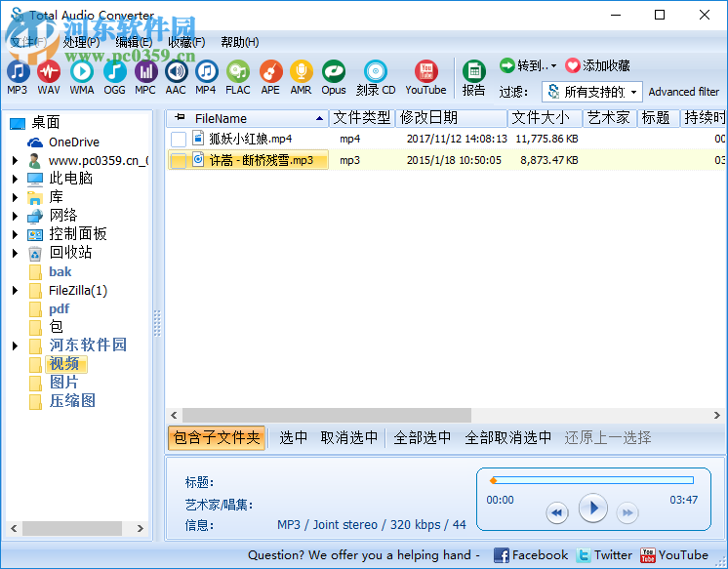This screenshot has height=569, width=728.
Task: Open the 转到 dropdown arrow
Action: 553,66
